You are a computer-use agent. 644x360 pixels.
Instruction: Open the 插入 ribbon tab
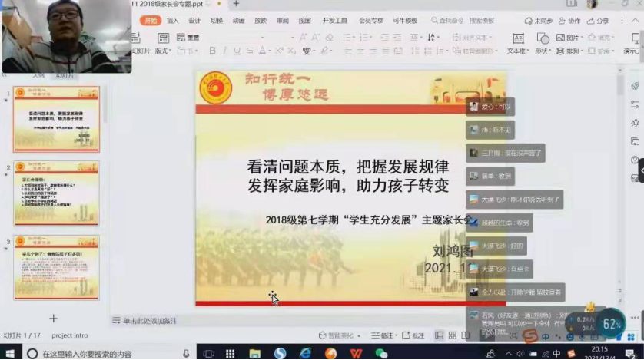point(173,21)
